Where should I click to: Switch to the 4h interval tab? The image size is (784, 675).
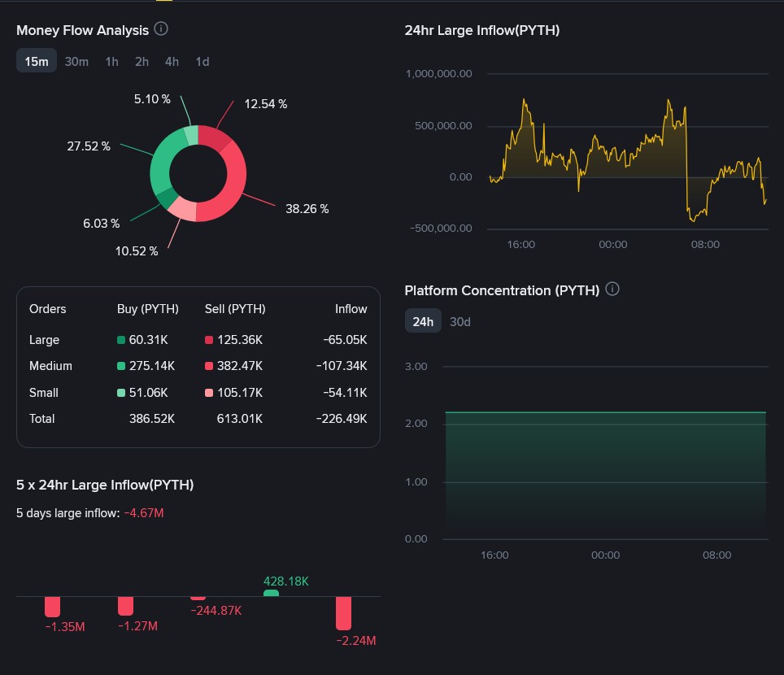point(172,62)
